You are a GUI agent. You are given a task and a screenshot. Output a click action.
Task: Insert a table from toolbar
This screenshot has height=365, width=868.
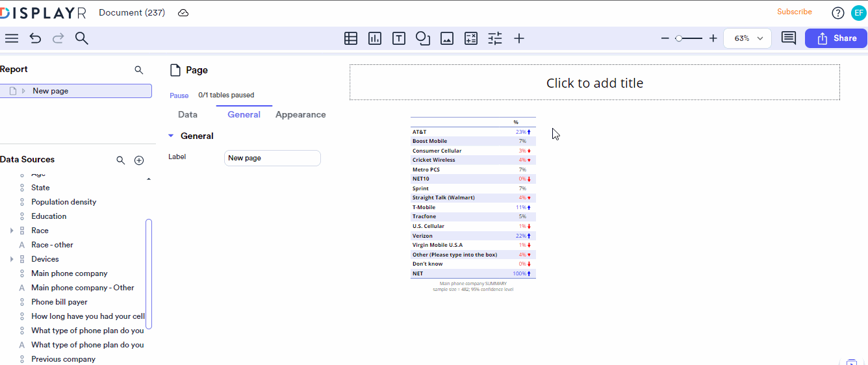point(351,38)
